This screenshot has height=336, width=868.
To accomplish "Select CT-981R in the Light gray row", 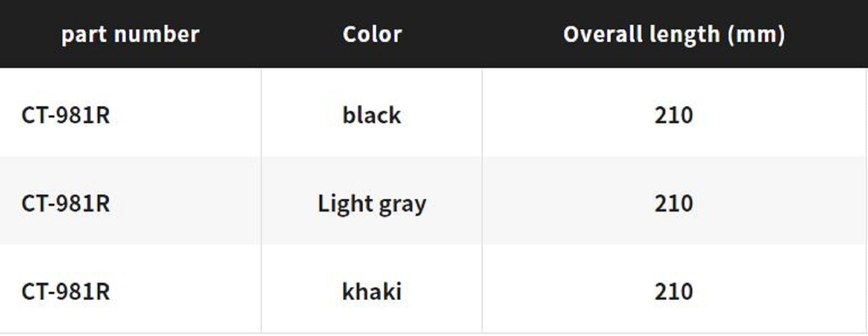I will tap(66, 203).
